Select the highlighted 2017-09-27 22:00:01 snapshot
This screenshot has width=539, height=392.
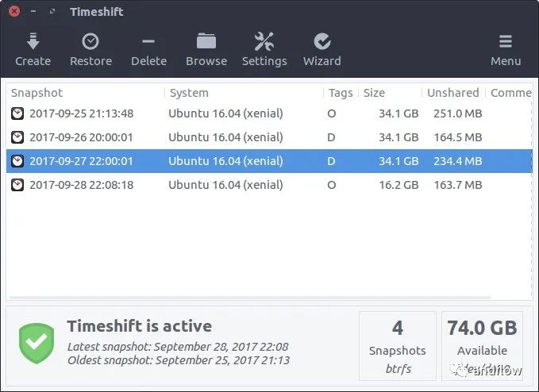pyautogui.click(x=81, y=161)
